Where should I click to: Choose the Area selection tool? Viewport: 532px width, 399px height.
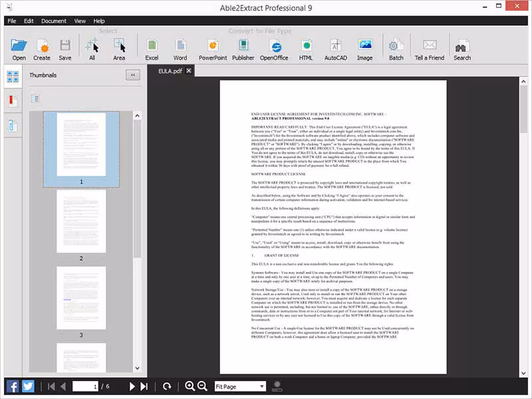click(x=119, y=49)
